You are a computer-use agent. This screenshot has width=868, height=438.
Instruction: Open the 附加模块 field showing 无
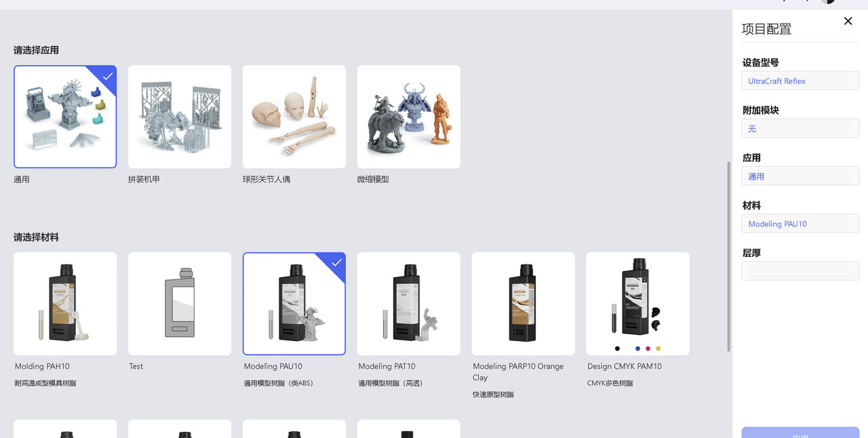pyautogui.click(x=800, y=128)
